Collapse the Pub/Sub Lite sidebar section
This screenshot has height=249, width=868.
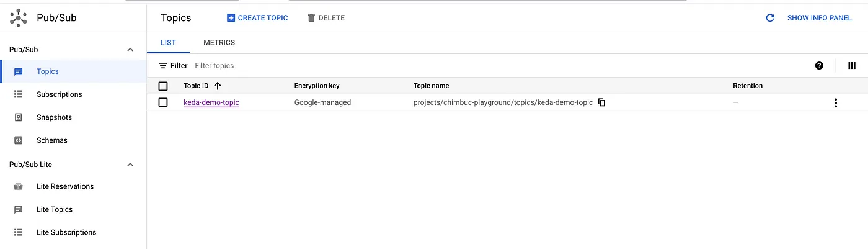(130, 165)
